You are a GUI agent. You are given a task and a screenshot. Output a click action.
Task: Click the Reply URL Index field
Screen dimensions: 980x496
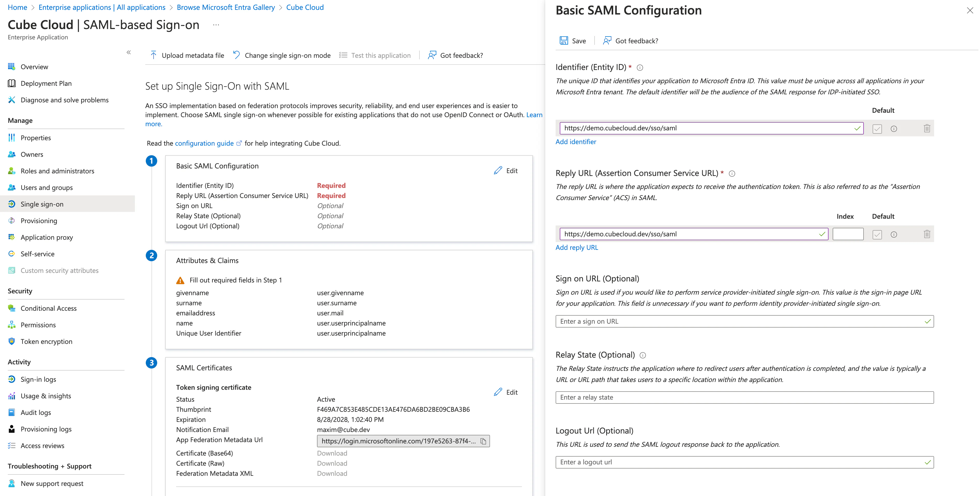[848, 234]
